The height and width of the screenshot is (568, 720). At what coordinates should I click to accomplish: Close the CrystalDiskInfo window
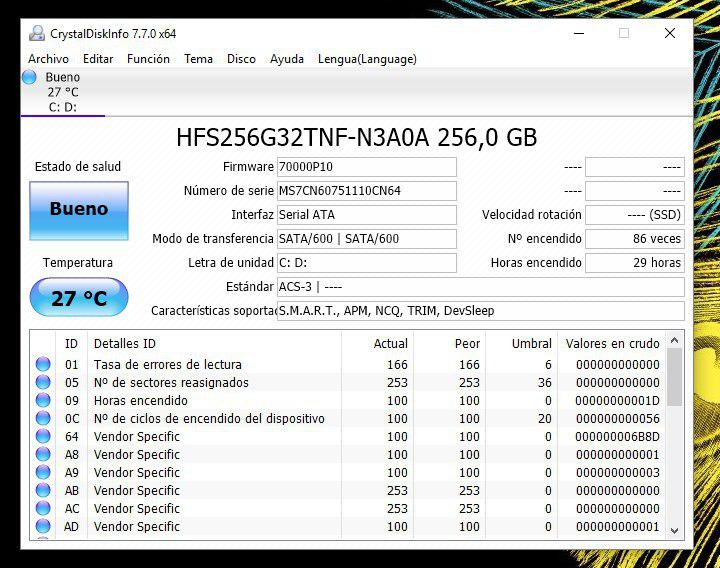[x=669, y=33]
